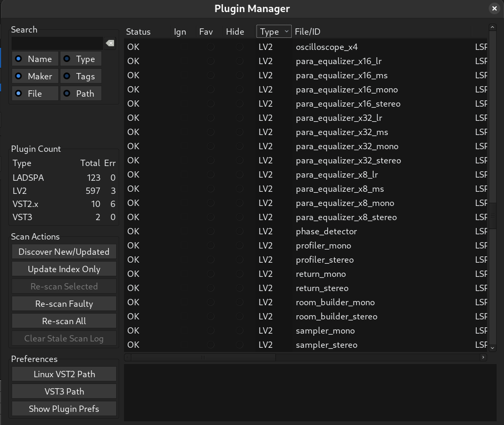The image size is (504, 425).
Task: Click the scroll-up arrow of plugin list
Action: (492, 27)
